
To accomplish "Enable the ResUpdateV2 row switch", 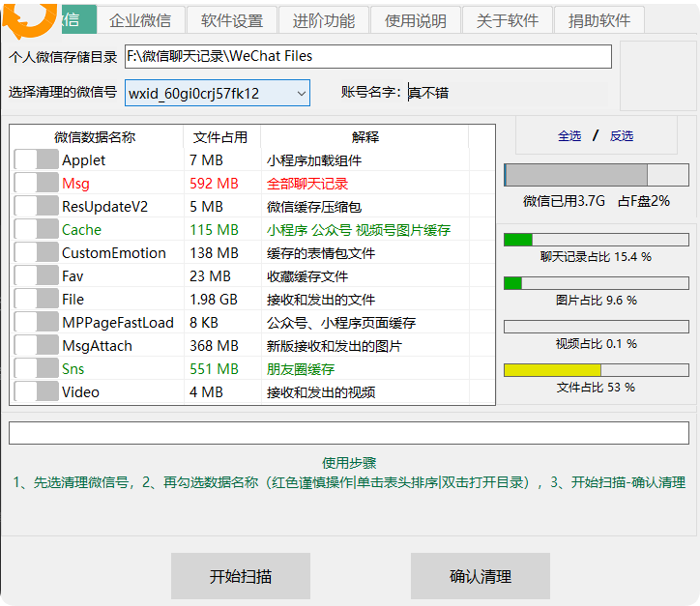I will pyautogui.click(x=36, y=206).
